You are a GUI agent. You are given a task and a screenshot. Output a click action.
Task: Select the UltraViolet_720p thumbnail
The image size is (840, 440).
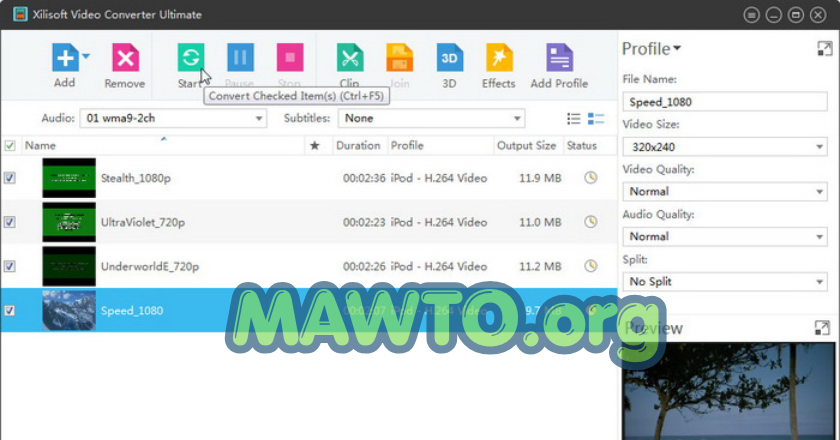coord(69,222)
